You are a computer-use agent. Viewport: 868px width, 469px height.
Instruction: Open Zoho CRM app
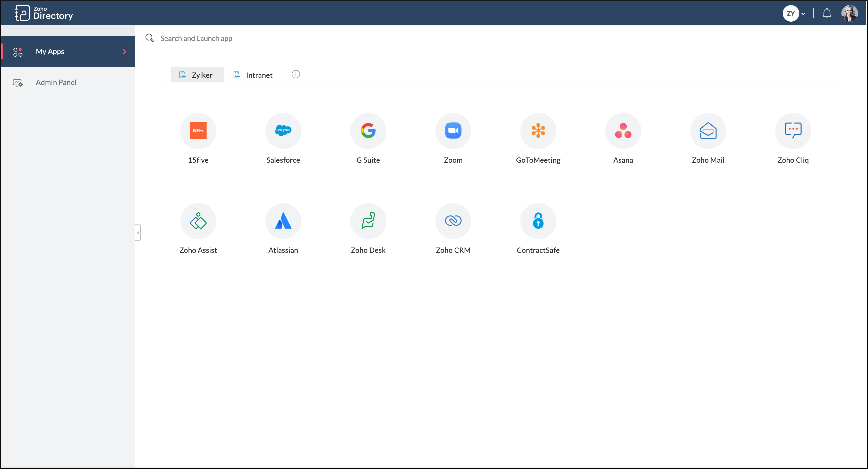(453, 221)
